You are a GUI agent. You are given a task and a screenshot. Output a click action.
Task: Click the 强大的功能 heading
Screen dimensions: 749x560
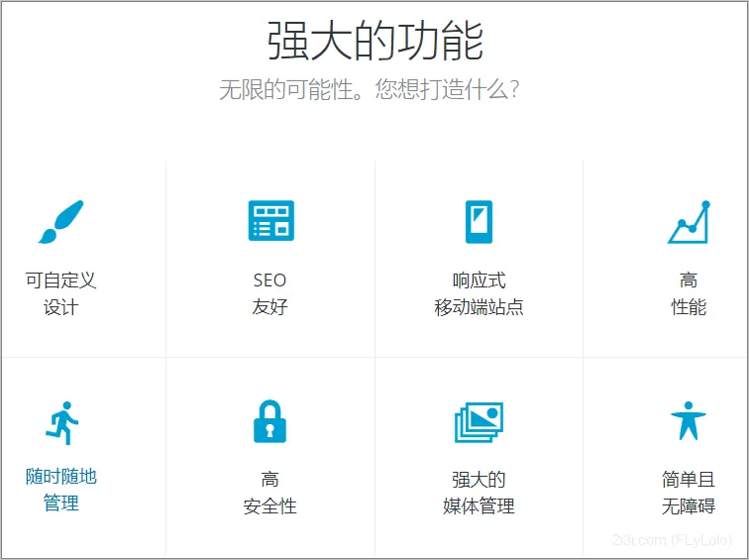(x=374, y=41)
